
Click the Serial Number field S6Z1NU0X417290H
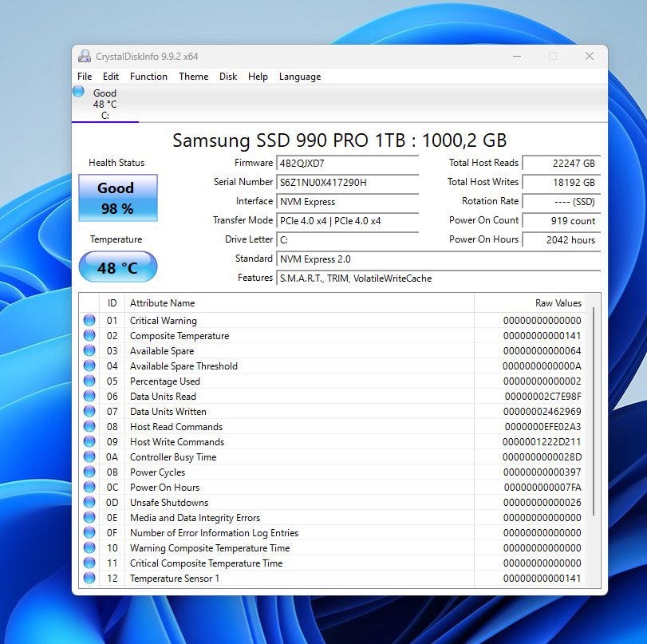coord(347,182)
